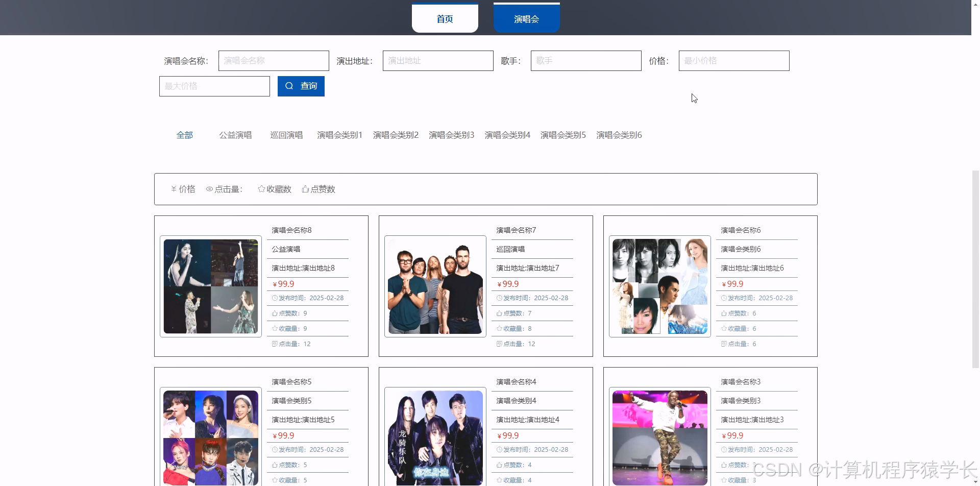
Task: Click inside the 歌手 input field
Action: point(585,60)
